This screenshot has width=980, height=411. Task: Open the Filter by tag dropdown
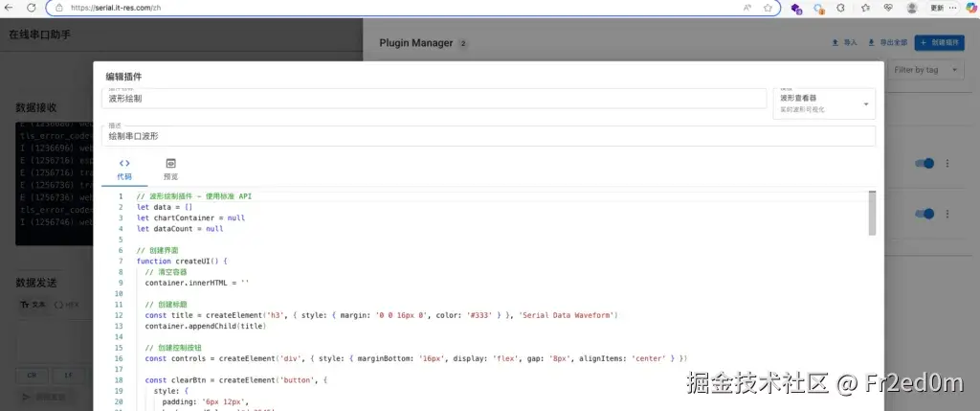coord(924,69)
